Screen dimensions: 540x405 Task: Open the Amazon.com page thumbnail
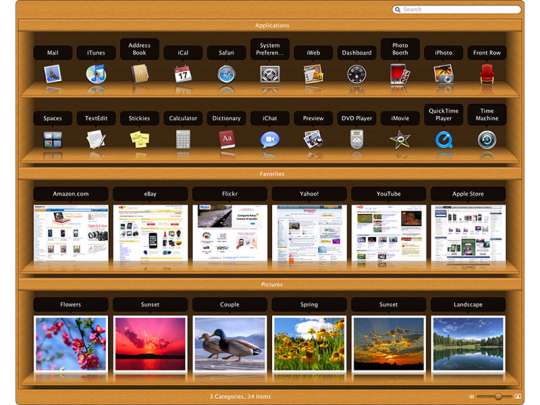pos(71,233)
